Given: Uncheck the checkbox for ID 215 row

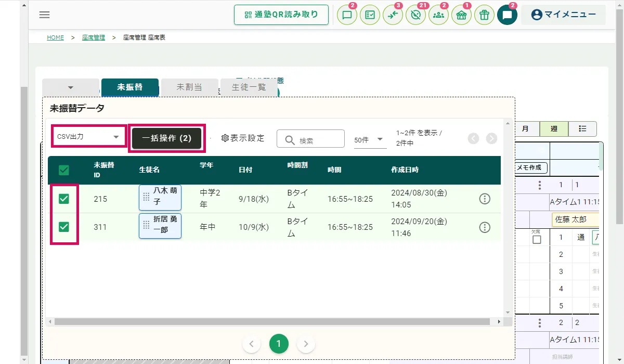Looking at the screenshot, I should coord(64,199).
